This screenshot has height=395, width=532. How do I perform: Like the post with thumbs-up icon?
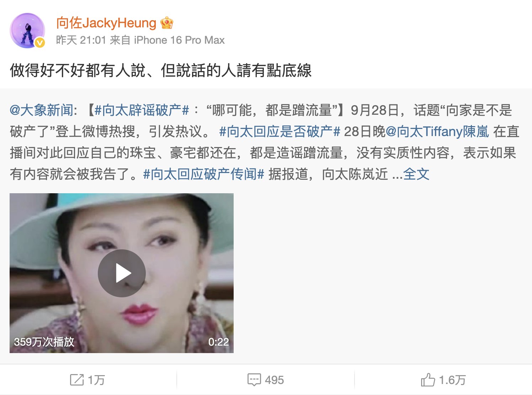point(428,380)
